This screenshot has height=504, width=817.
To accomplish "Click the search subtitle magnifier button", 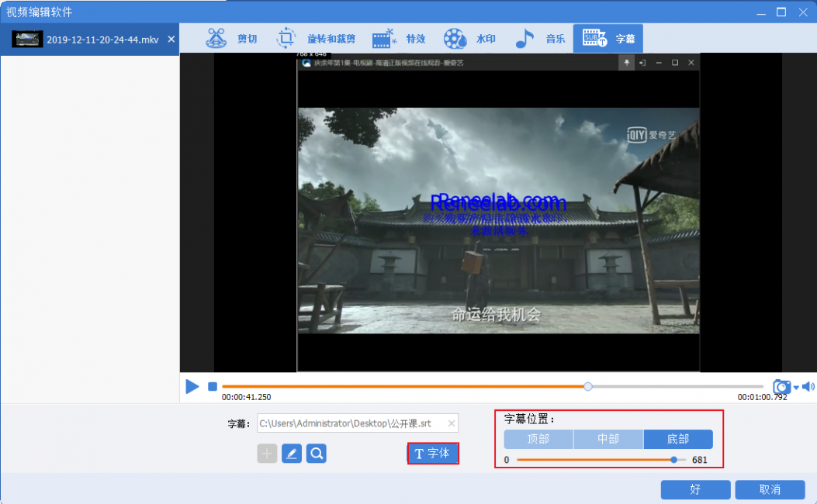I will click(317, 454).
